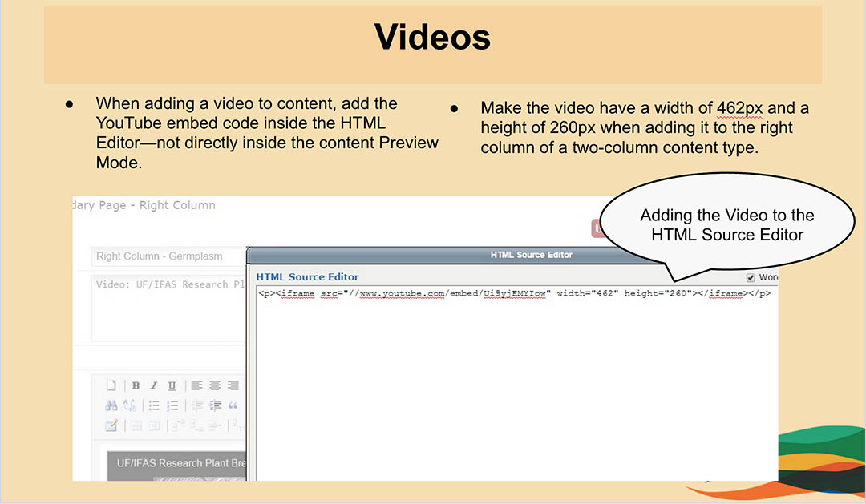Center align text in the editor toolbar
The width and height of the screenshot is (866, 504).
click(215, 385)
